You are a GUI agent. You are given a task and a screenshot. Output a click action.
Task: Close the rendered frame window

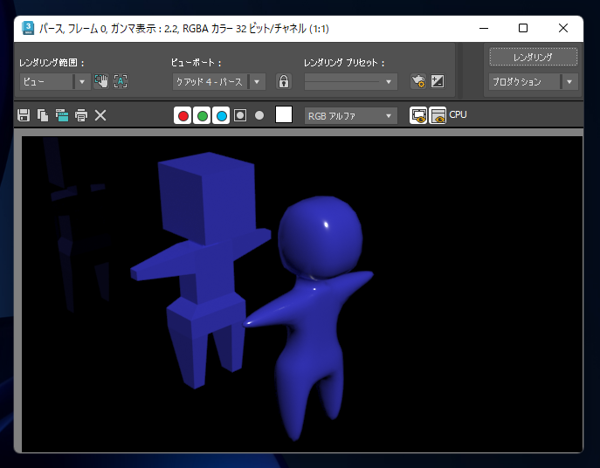(563, 28)
